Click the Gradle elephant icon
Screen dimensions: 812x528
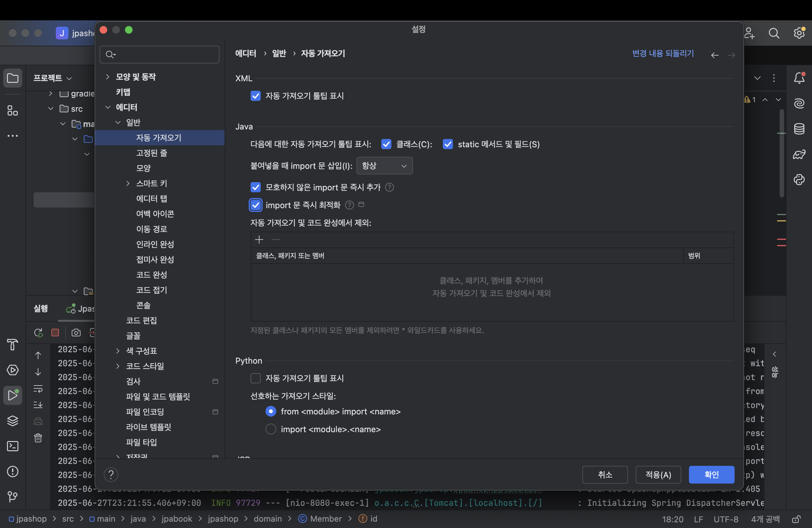coord(799,154)
